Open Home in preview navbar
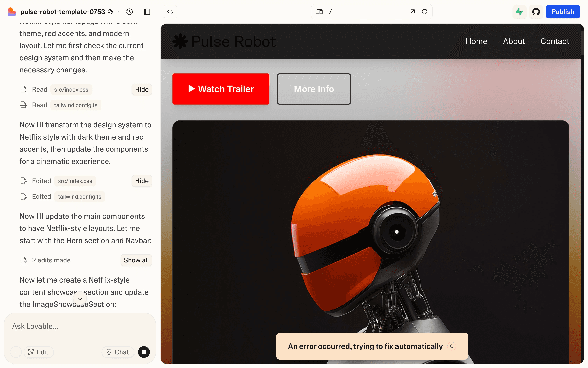The height and width of the screenshot is (368, 588). [x=476, y=41]
